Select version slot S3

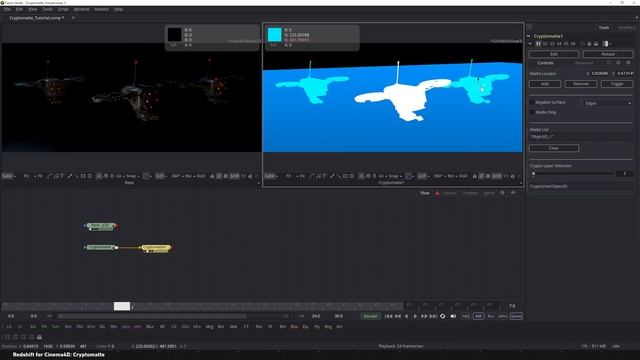click(x=552, y=44)
